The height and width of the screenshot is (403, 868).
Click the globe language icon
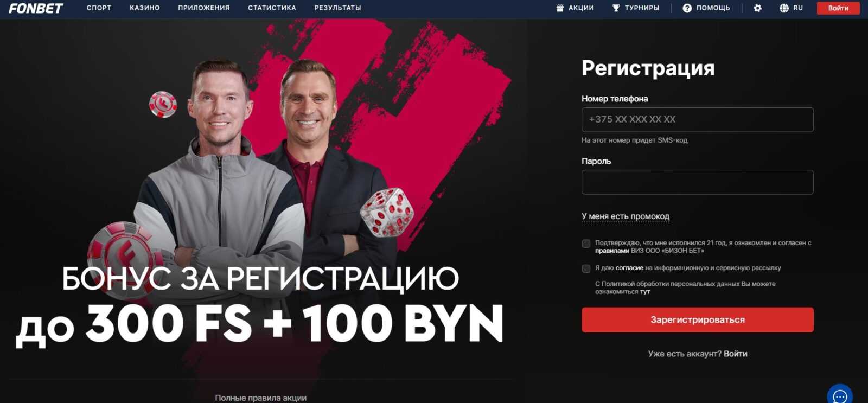[x=784, y=8]
